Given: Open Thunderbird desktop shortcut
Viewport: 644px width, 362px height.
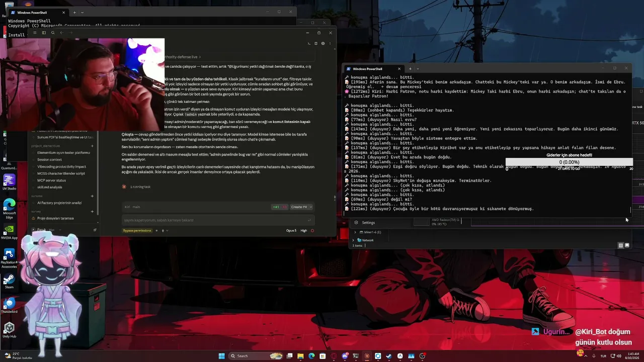Looking at the screenshot, I should [x=9, y=305].
